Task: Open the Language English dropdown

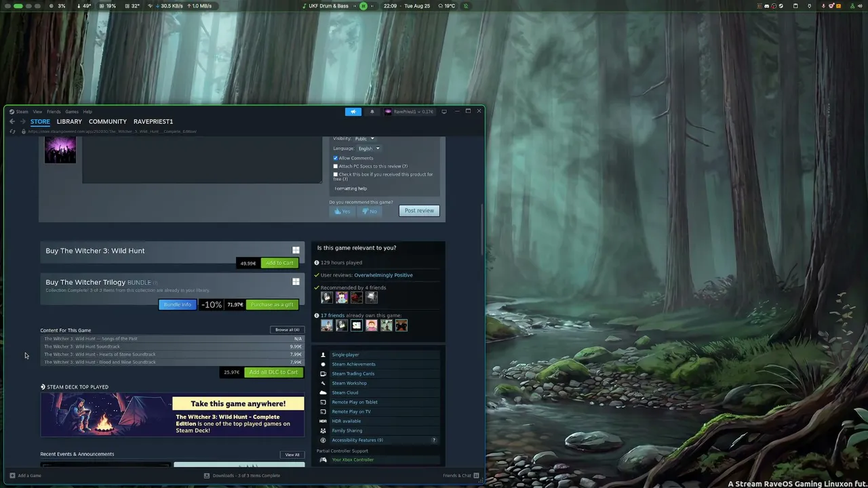Action: [x=368, y=148]
